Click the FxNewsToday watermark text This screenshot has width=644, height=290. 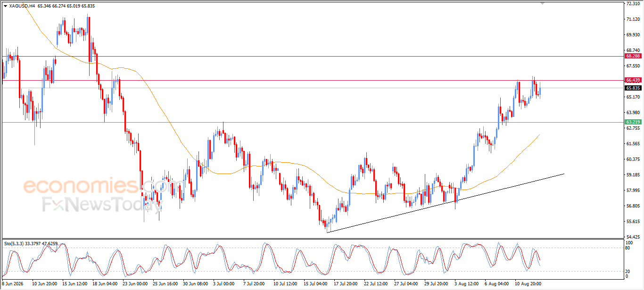(x=101, y=205)
